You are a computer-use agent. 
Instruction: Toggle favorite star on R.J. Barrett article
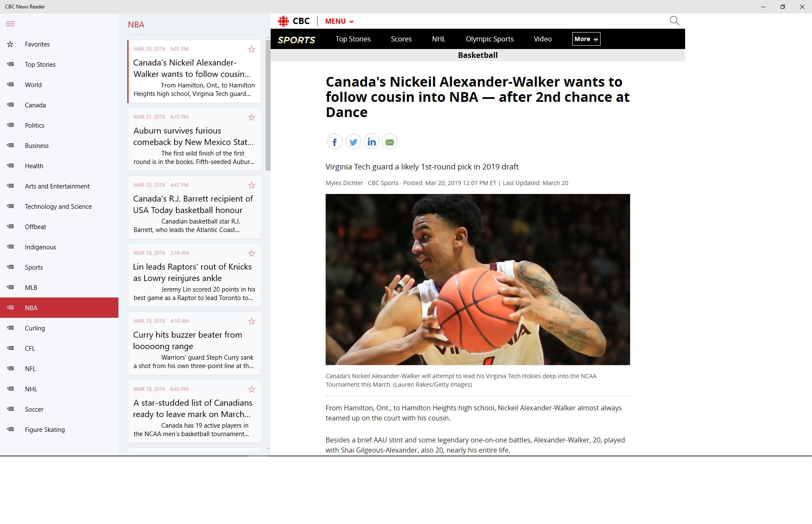click(x=252, y=185)
